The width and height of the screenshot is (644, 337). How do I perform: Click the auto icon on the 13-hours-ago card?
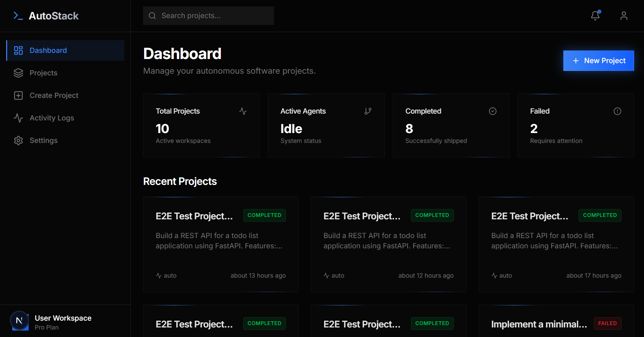click(159, 276)
